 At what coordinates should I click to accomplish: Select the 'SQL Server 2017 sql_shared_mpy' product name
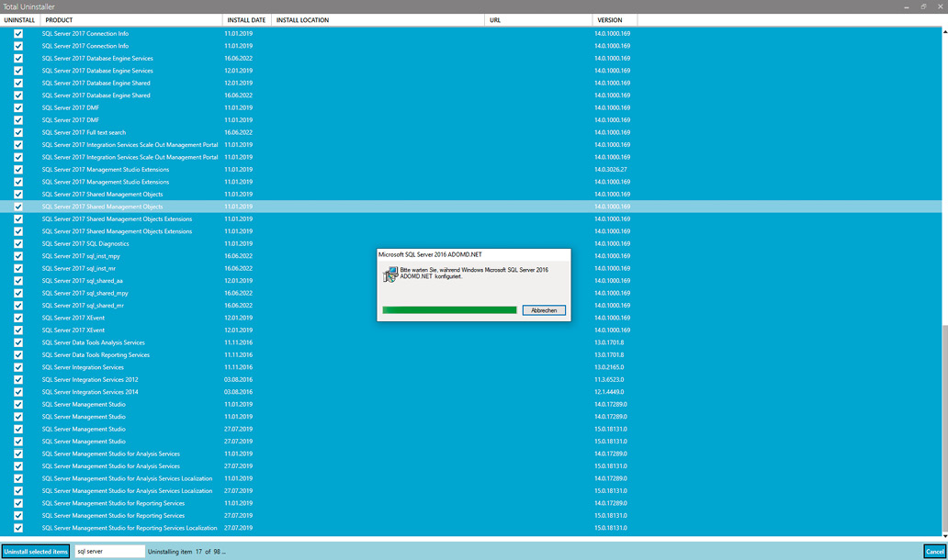click(85, 293)
